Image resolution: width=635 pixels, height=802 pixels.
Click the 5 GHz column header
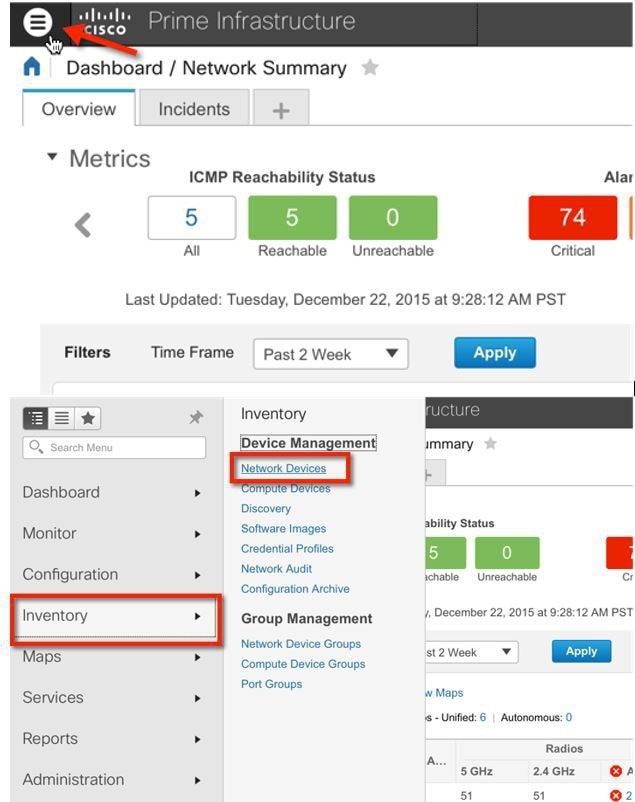pyautogui.click(x=476, y=771)
